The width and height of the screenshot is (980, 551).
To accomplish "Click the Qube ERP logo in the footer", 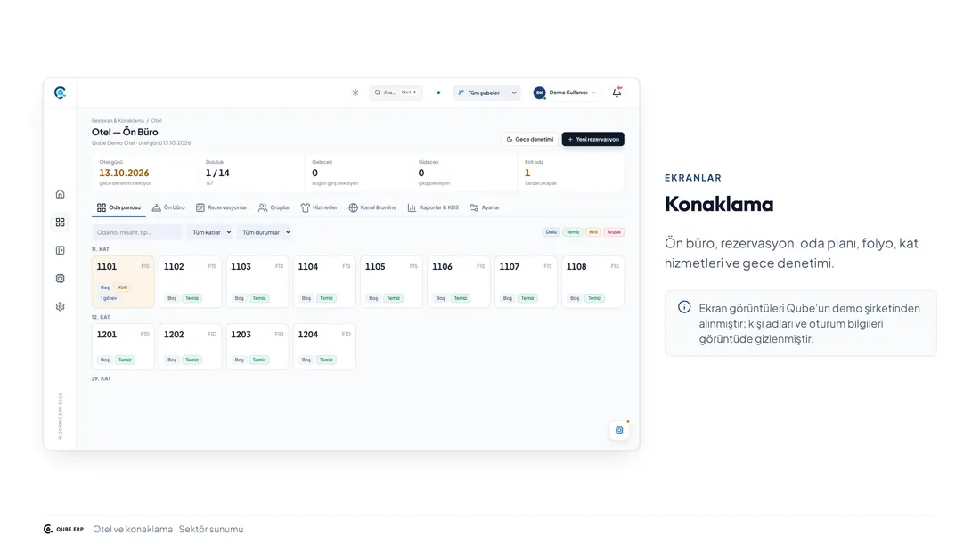I will point(63,529).
